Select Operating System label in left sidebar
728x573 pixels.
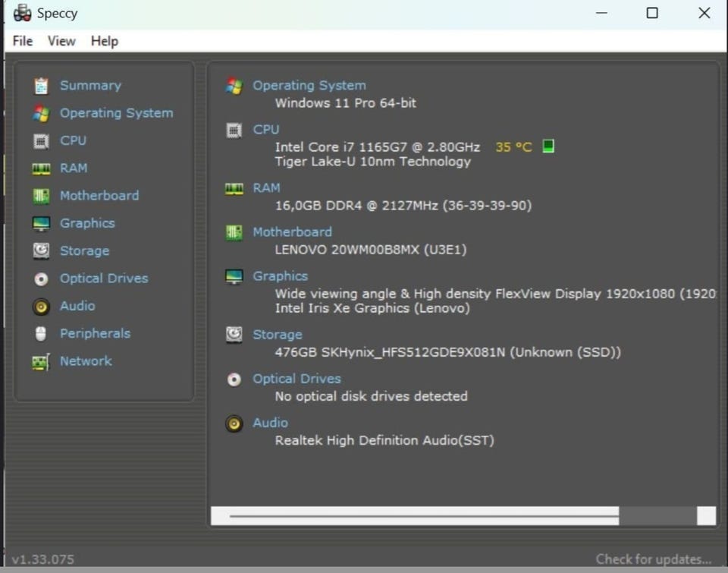pyautogui.click(x=116, y=113)
